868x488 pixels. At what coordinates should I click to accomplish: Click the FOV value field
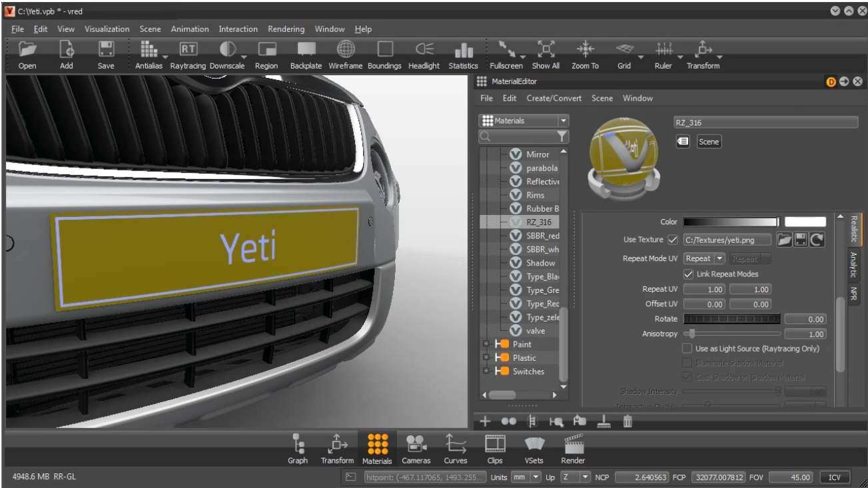click(791, 477)
